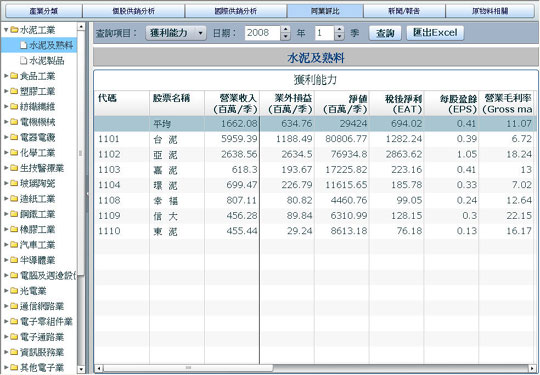This screenshot has height=375, width=540.
Task: Select the 電腦及週邊設備 tree item
Action: point(48,275)
